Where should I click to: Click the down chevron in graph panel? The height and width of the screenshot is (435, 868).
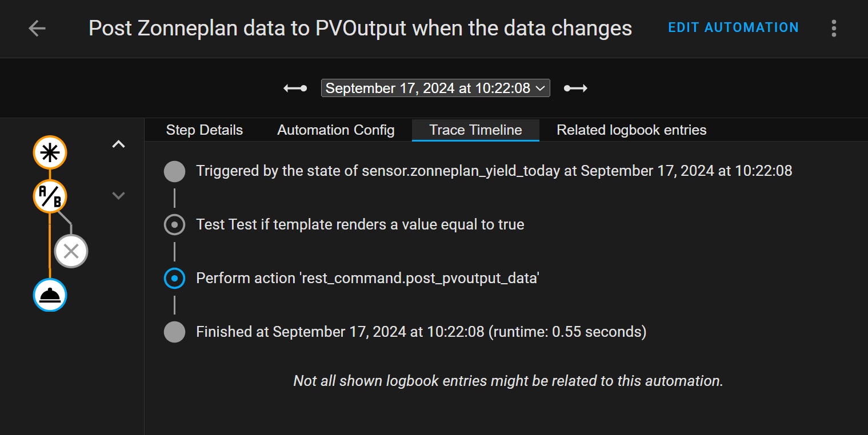pyautogui.click(x=118, y=196)
